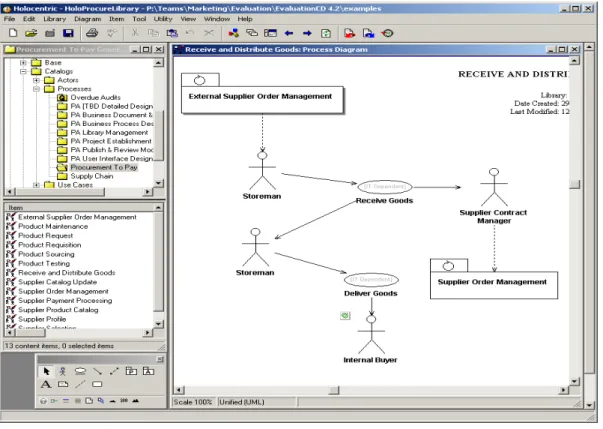Open the File menu
The height and width of the screenshot is (429, 603).
tap(9, 19)
